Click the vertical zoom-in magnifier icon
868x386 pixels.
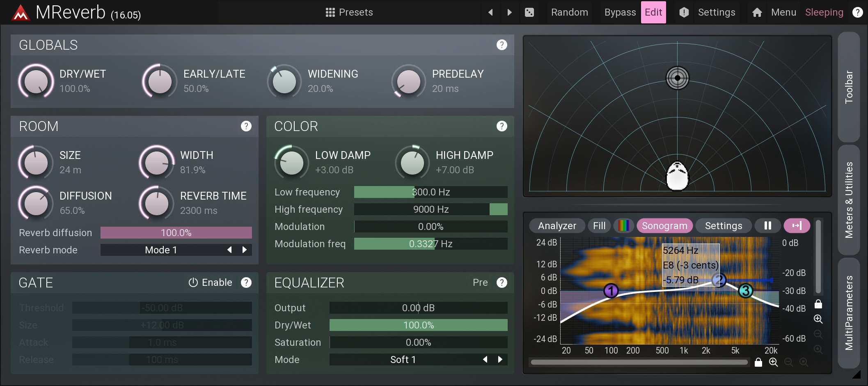tap(818, 319)
